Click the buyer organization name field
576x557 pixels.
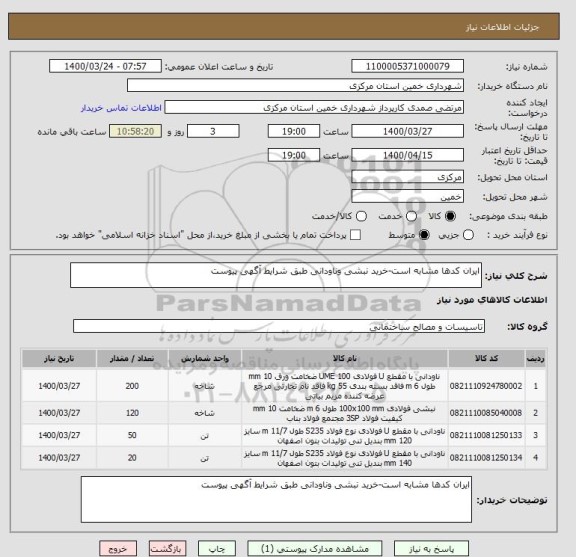[x=295, y=86]
